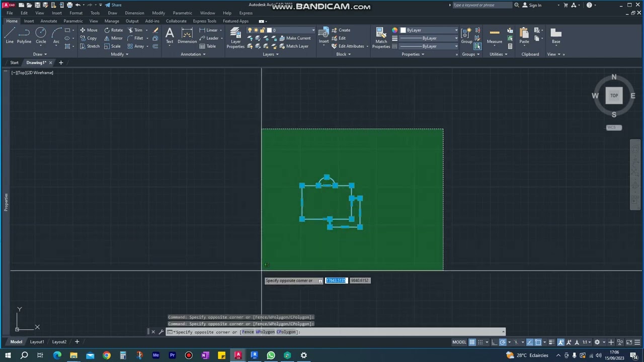Viewport: 644px width, 362px height.
Task: Click the object color wheel swatch
Action: coord(394,30)
